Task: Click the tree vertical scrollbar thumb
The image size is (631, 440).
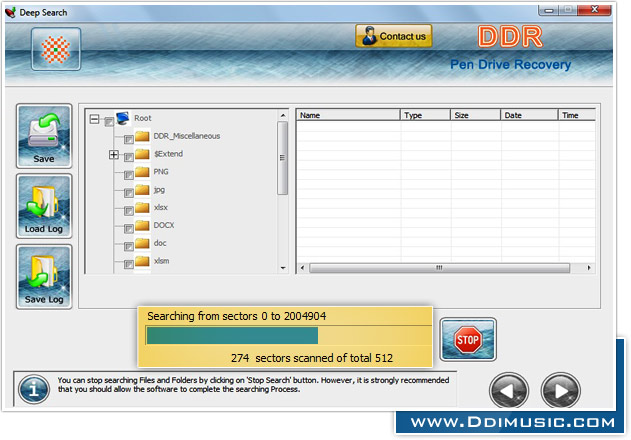Action: pos(283,158)
